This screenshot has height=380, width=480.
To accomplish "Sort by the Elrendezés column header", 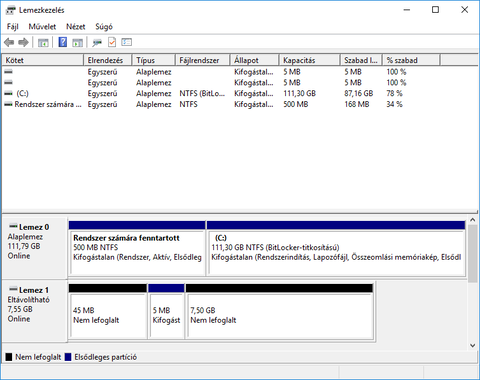I will tap(108, 60).
